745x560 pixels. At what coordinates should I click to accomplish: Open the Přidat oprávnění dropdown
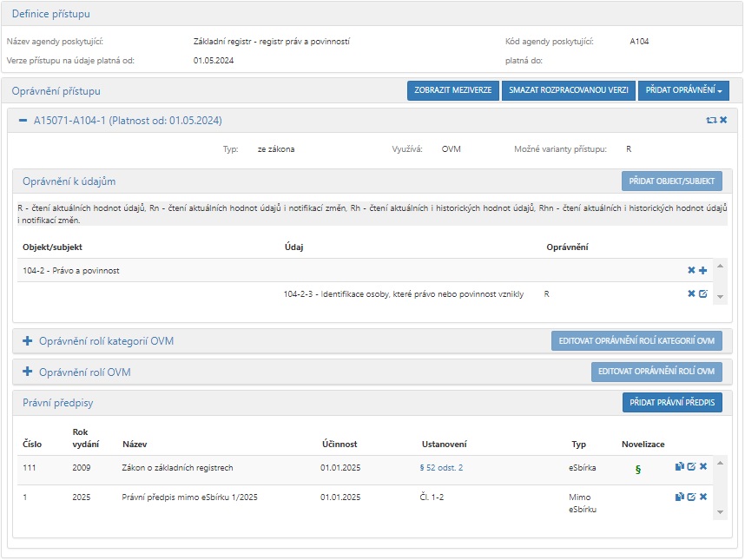click(x=683, y=90)
